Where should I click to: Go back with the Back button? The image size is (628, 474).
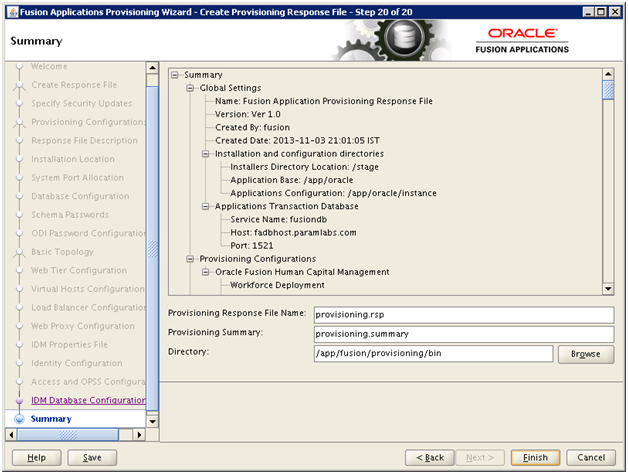click(x=430, y=458)
